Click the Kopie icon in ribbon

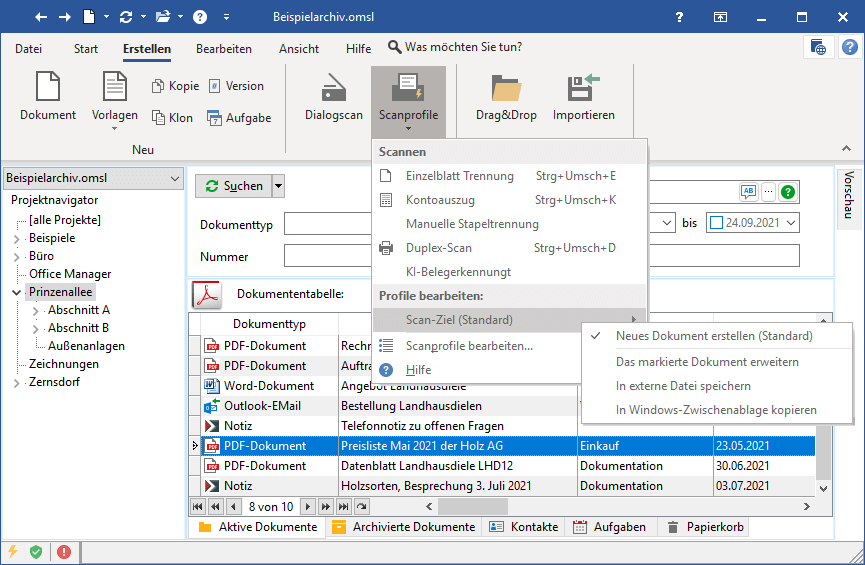[x=158, y=87]
